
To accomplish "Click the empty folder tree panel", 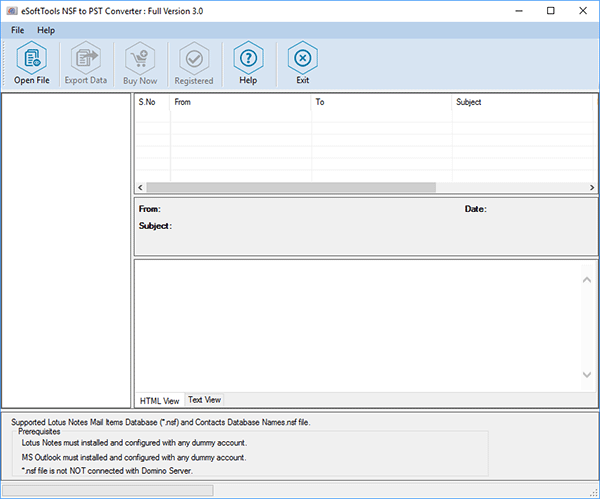I will coord(66,250).
